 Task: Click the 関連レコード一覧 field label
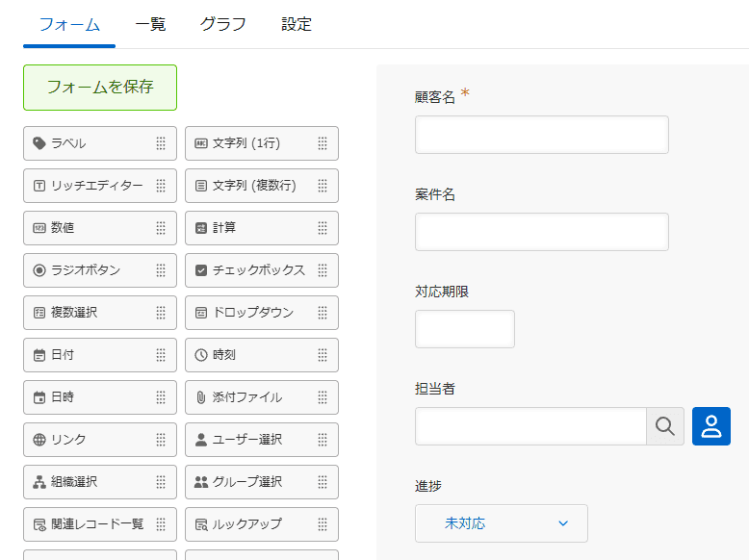[x=97, y=524]
